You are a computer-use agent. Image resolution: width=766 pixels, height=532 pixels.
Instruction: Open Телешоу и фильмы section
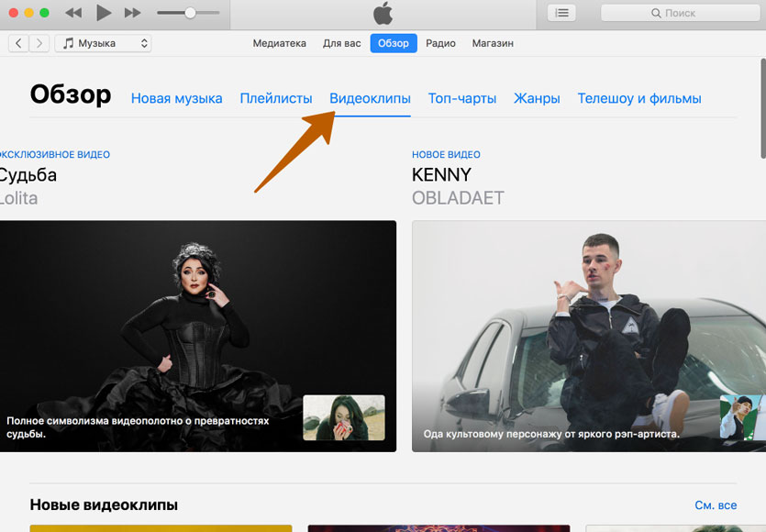coord(639,98)
